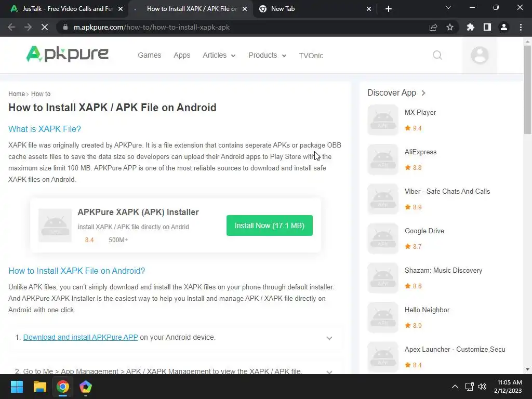
Task: Open the MX Player app name
Action: click(x=420, y=112)
